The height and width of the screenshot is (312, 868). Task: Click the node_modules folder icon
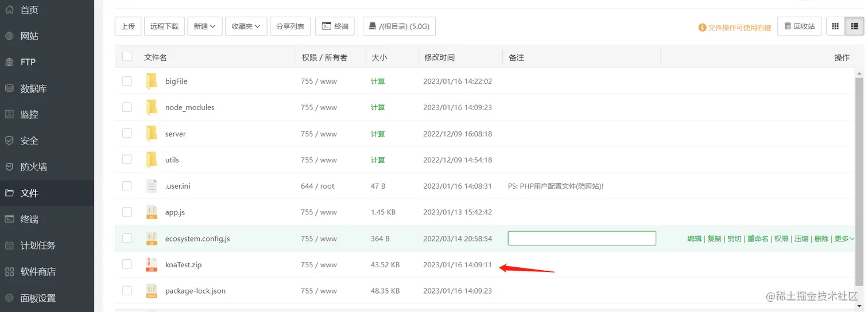tap(152, 107)
